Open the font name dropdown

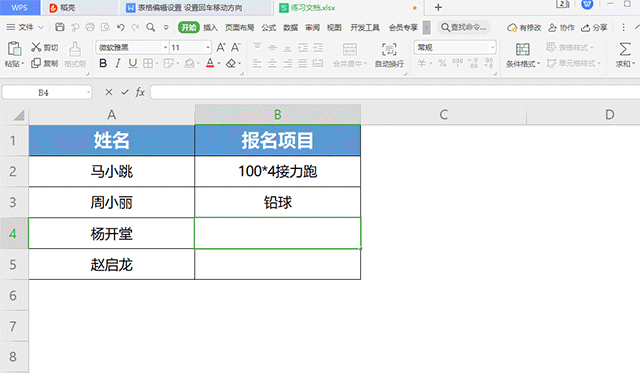coord(165,47)
